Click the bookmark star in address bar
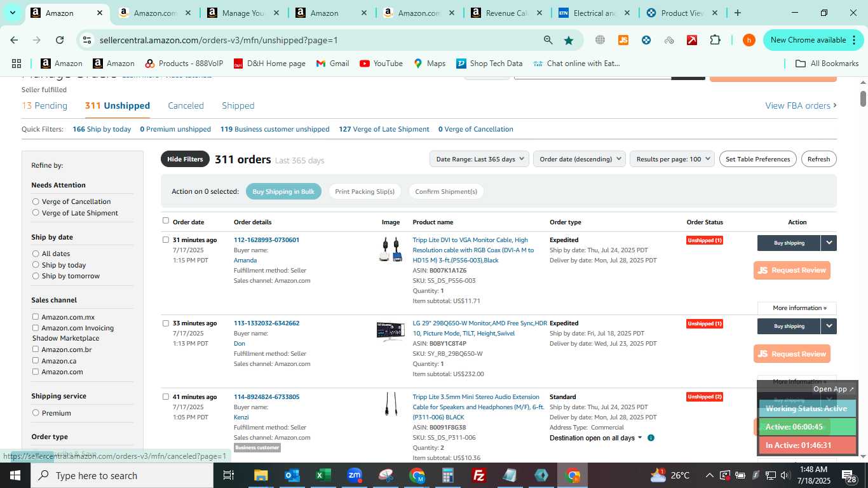The width and height of the screenshot is (868, 488). point(569,40)
